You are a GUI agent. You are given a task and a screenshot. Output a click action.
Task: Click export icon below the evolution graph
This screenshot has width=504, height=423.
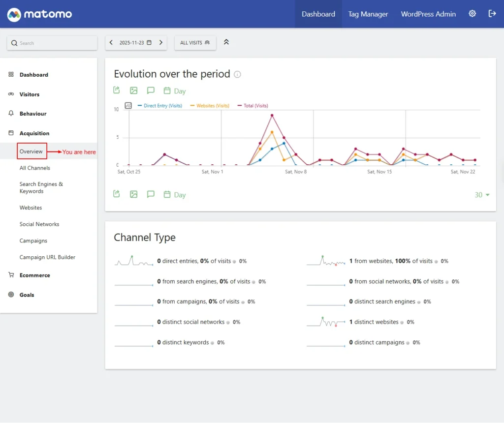117,194
